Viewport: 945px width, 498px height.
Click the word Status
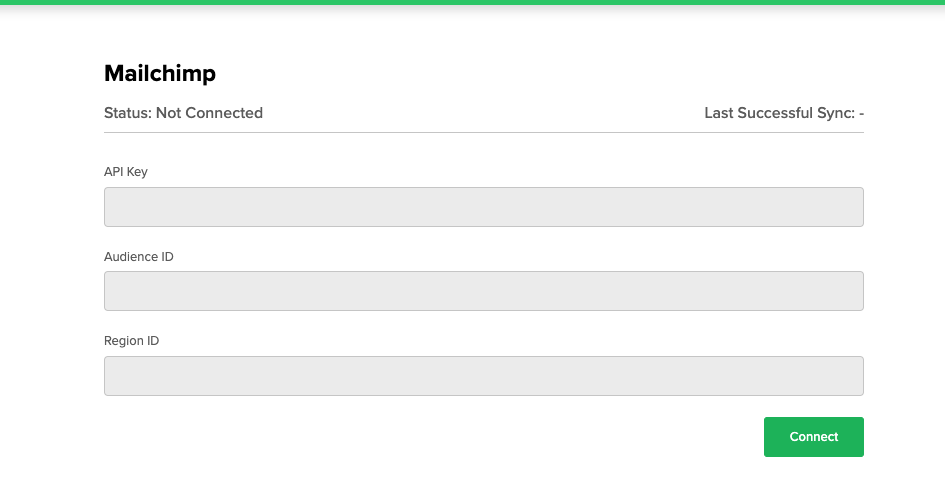tap(127, 113)
